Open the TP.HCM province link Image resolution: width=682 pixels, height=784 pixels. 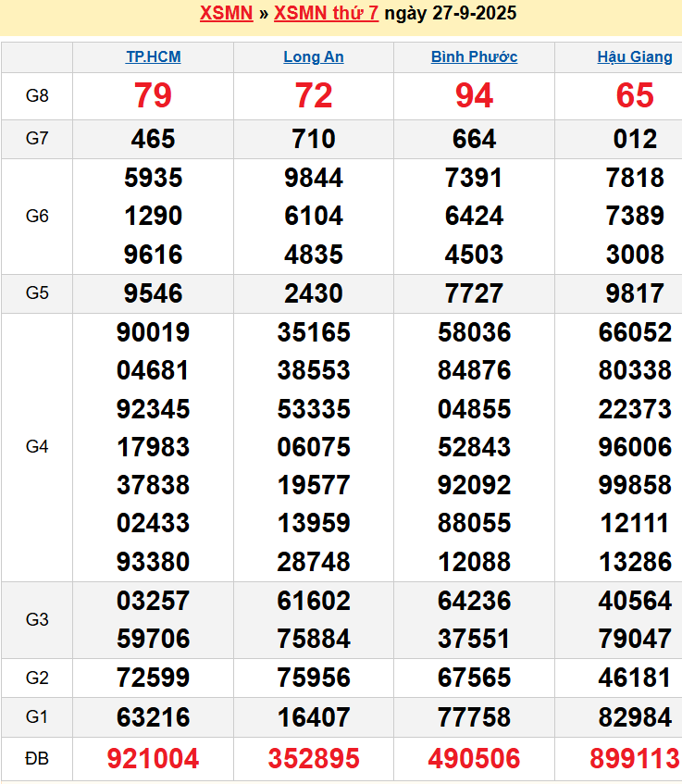[154, 56]
